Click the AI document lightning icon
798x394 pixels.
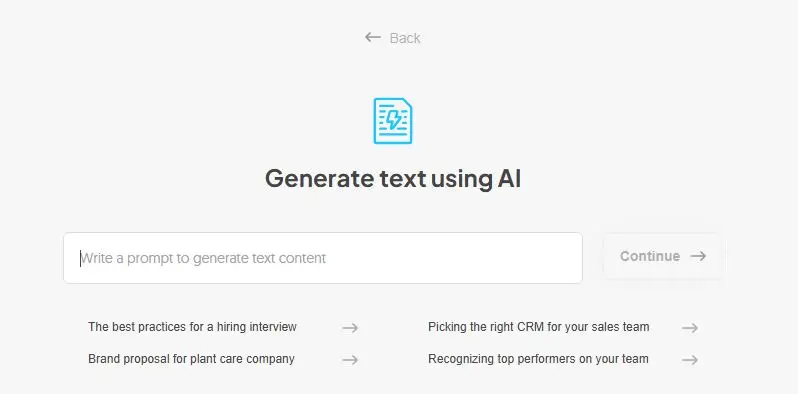pyautogui.click(x=392, y=121)
